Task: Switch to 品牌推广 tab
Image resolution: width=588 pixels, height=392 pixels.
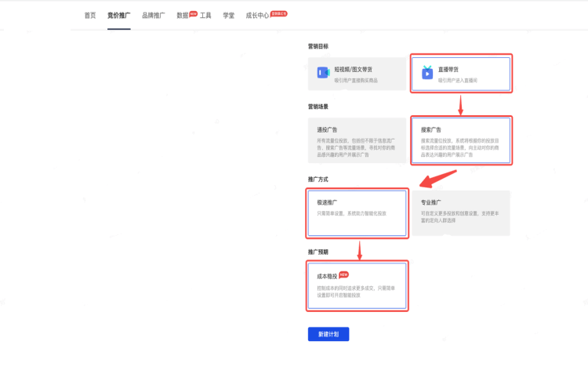Action: pos(154,16)
